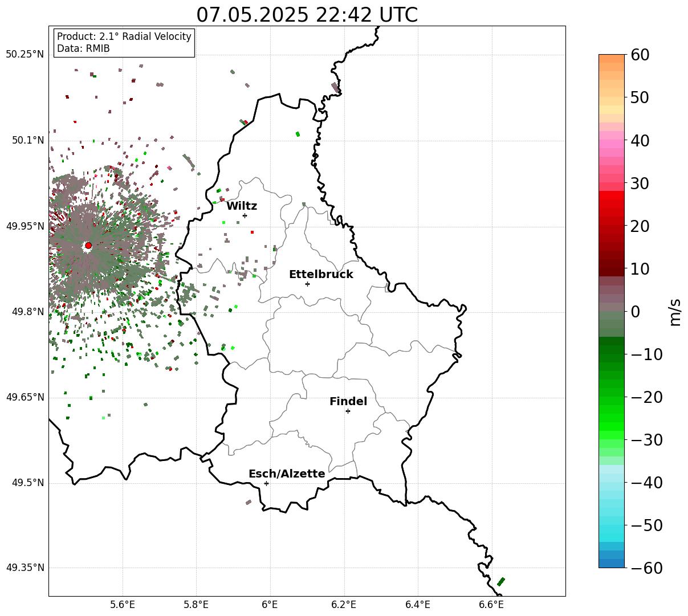Click the 07.05.2025 22:42 UTC title
Viewport: 688px width, 616px height.
307,15
